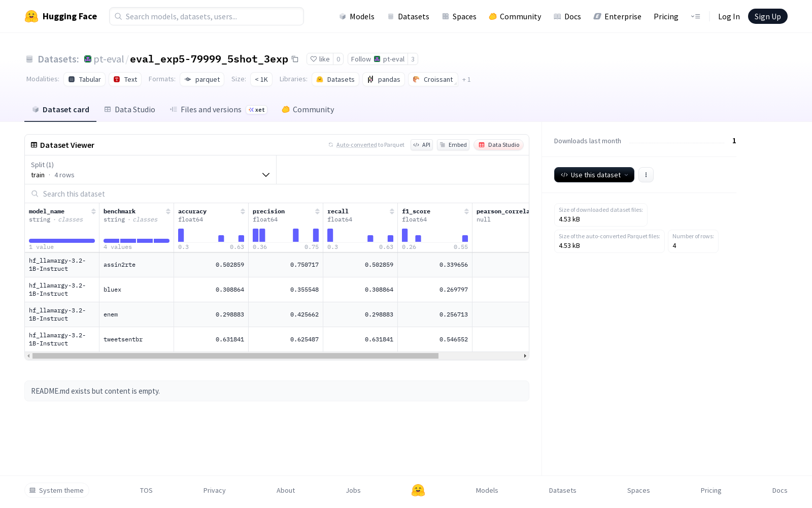The height and width of the screenshot is (508, 812).
Task: Open Enterprise in the top navigation
Action: pyautogui.click(x=617, y=17)
